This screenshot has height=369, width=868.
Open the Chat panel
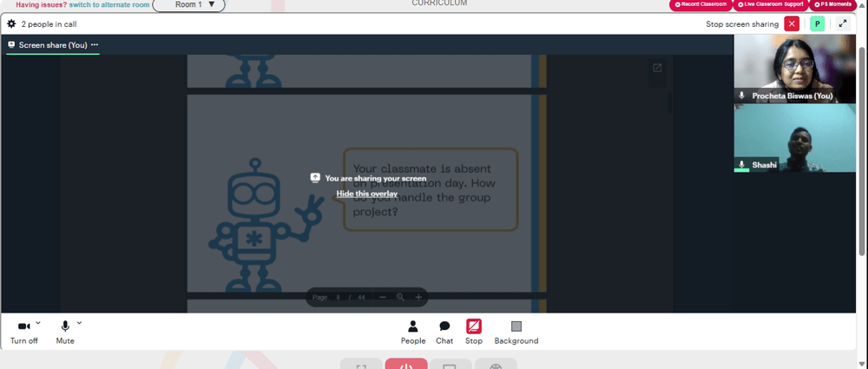444,333
